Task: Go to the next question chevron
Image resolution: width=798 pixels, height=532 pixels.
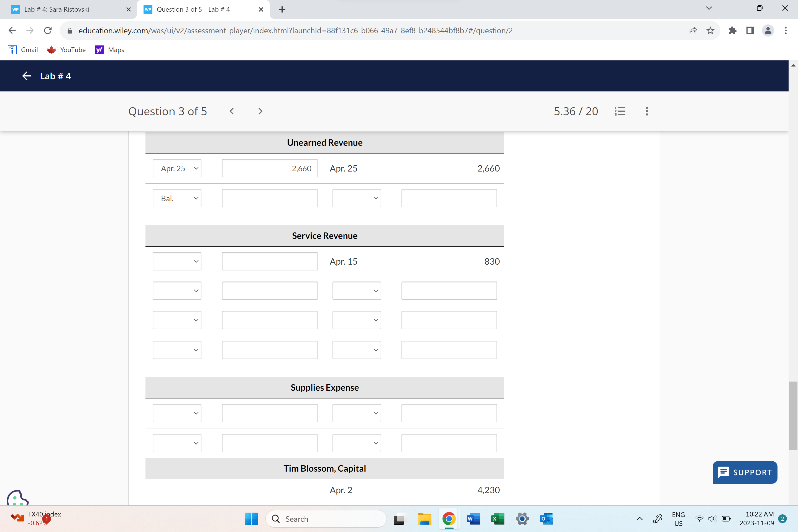Action: coord(260,111)
